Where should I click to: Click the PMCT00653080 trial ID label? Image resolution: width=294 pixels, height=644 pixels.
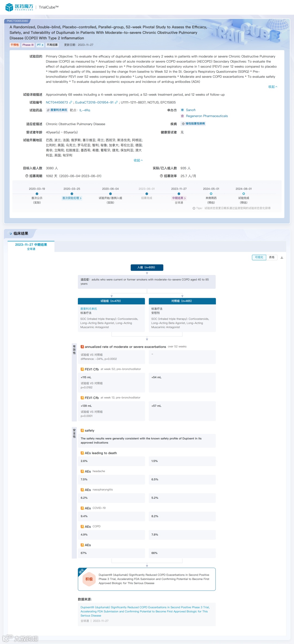(x=17, y=21)
